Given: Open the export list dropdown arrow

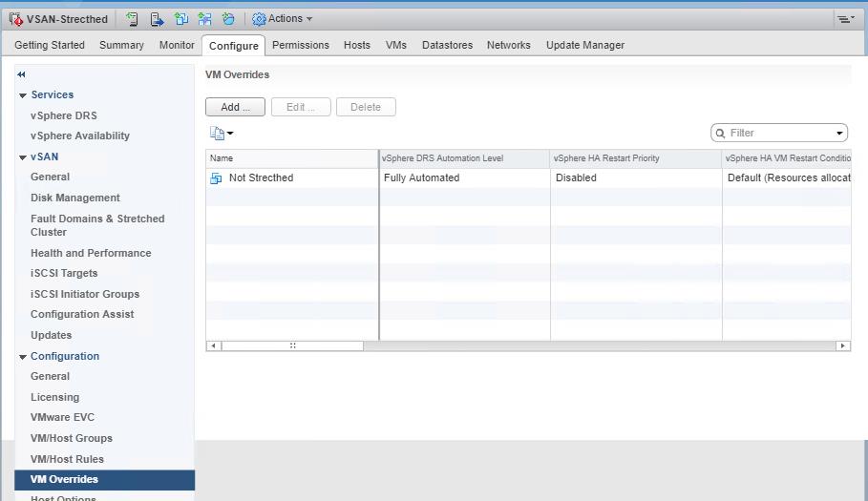Looking at the screenshot, I should point(230,134).
